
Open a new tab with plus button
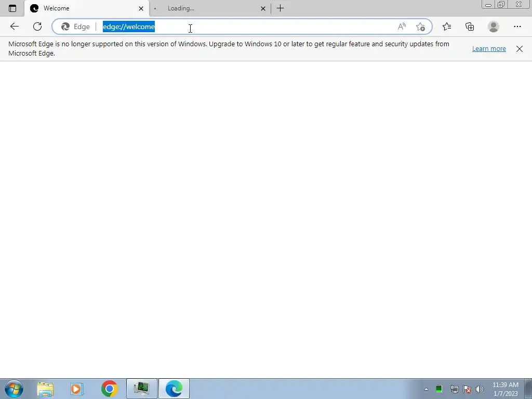pos(280,8)
